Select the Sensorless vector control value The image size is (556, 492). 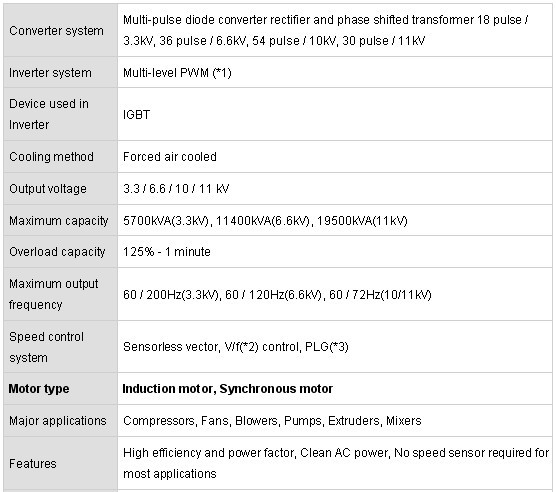[x=235, y=347]
